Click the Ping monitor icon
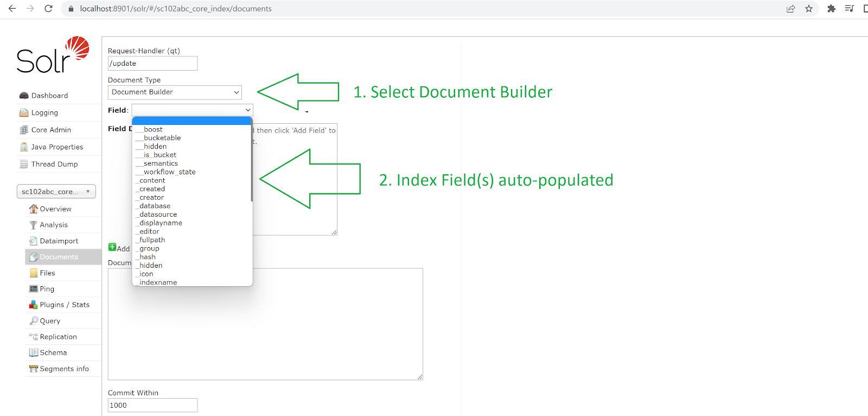Screen dimensions: 868x416 [x=34, y=289]
